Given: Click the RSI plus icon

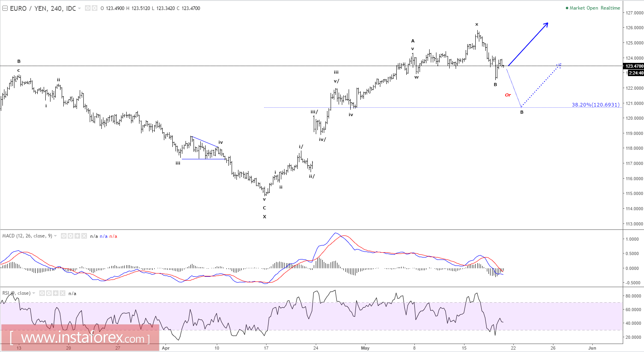Looking at the screenshot, I should (x=55, y=293).
